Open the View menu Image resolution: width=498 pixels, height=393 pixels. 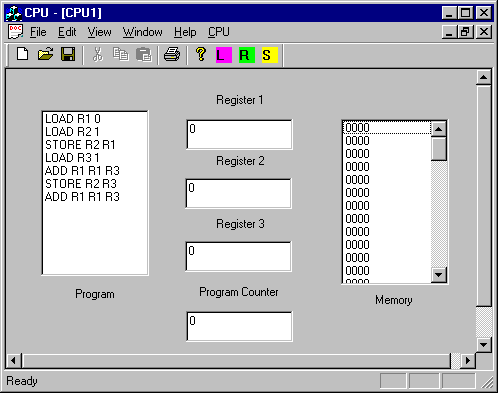click(99, 32)
